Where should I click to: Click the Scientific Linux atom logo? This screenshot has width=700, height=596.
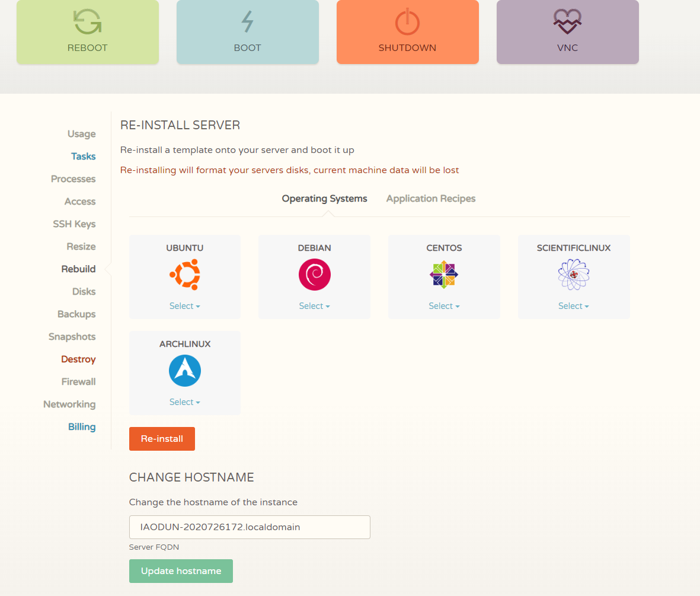point(573,275)
